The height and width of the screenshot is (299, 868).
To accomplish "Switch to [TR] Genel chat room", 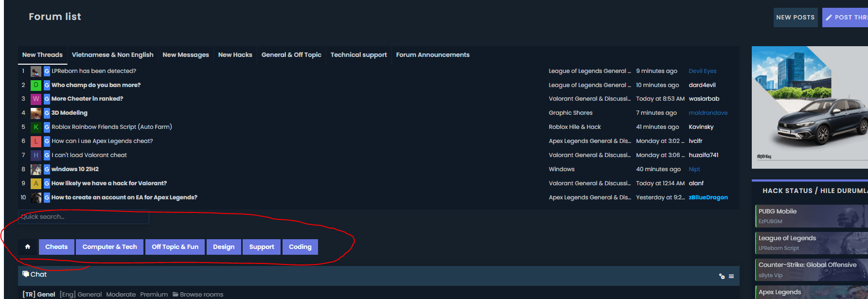I will coord(39,295).
